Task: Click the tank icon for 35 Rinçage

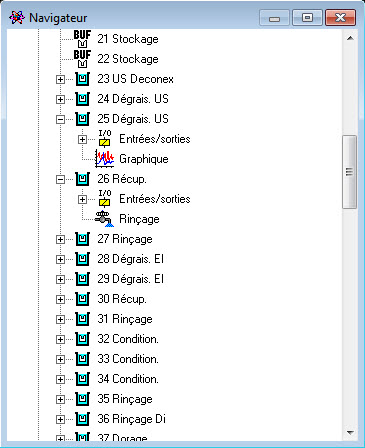Action: pyautogui.click(x=82, y=399)
